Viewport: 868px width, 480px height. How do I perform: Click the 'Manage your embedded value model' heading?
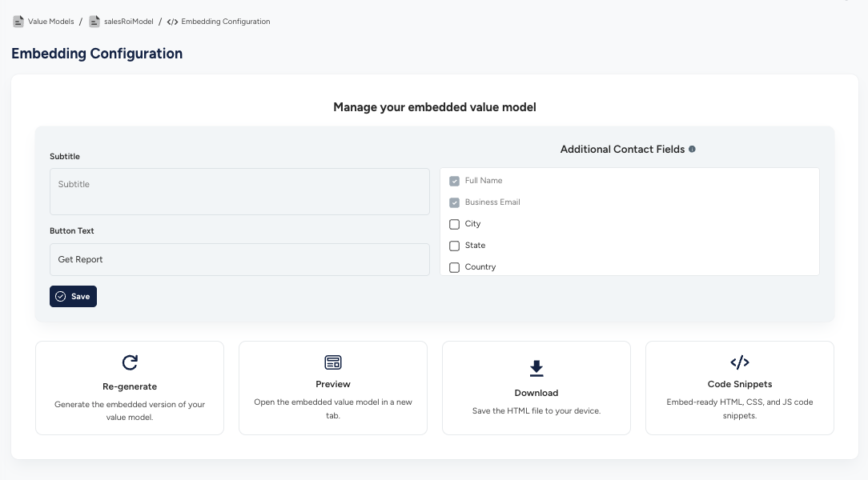click(435, 107)
